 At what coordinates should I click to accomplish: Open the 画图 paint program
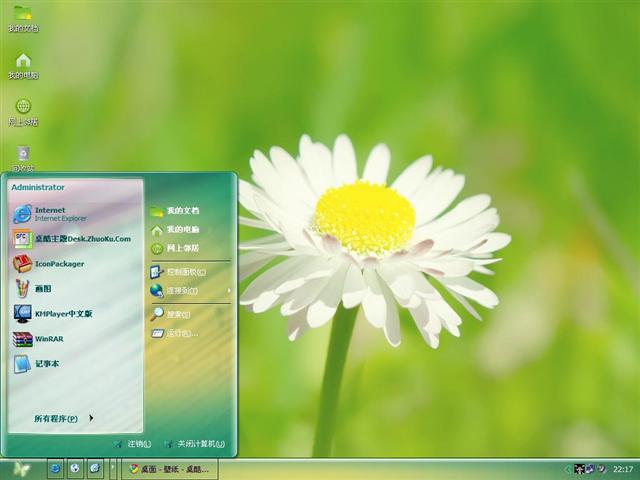coord(45,288)
